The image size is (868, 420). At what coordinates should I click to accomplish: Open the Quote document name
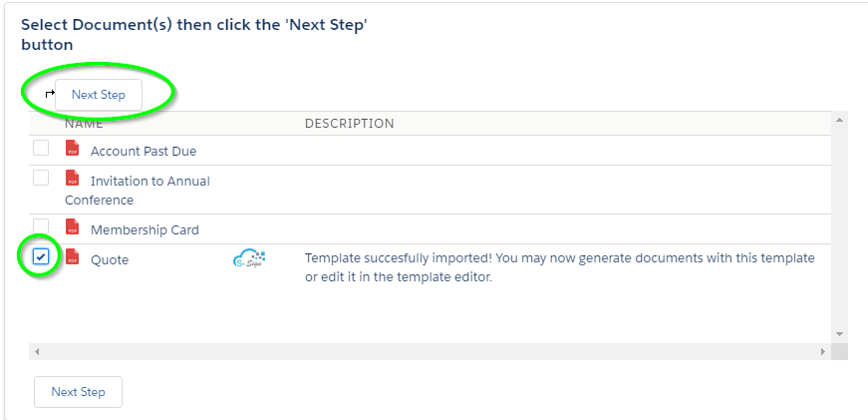pyautogui.click(x=110, y=259)
